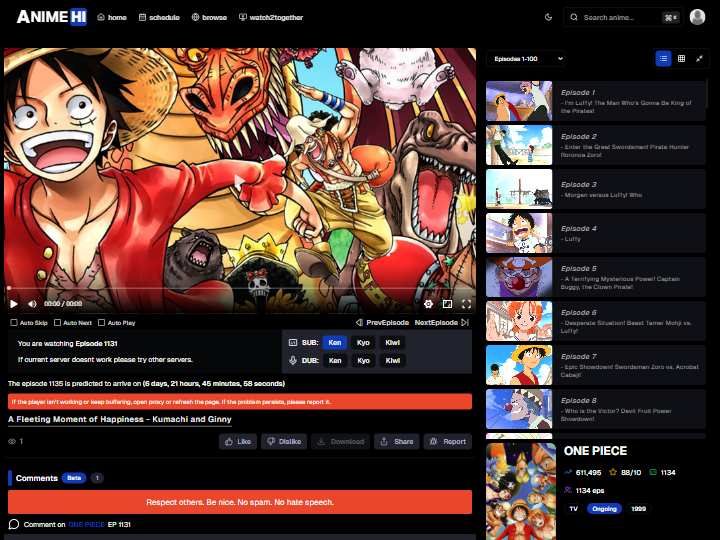This screenshot has height=540, width=720.
Task: Enable the Auto Next checkbox
Action: 57,323
